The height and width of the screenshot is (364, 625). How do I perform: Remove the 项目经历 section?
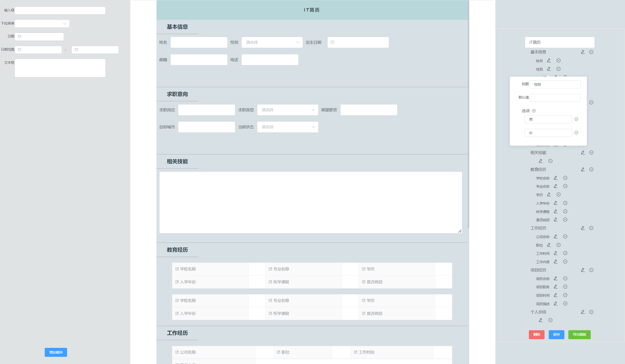tap(591, 270)
